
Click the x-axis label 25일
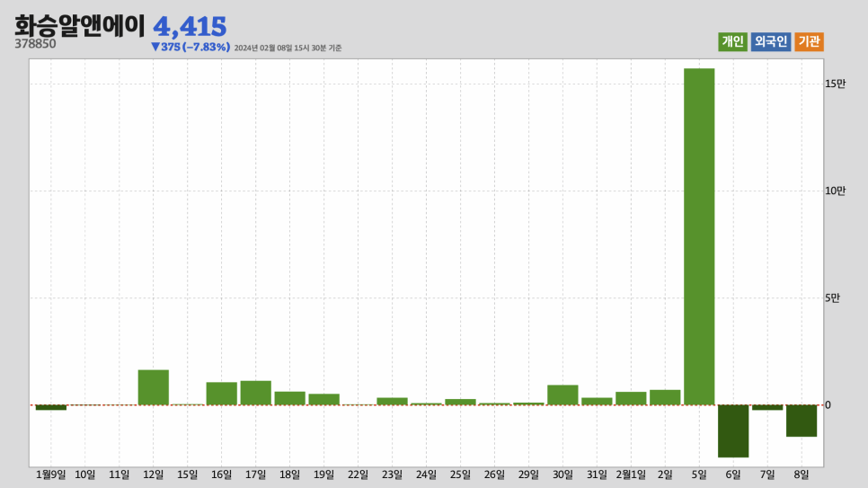click(461, 475)
